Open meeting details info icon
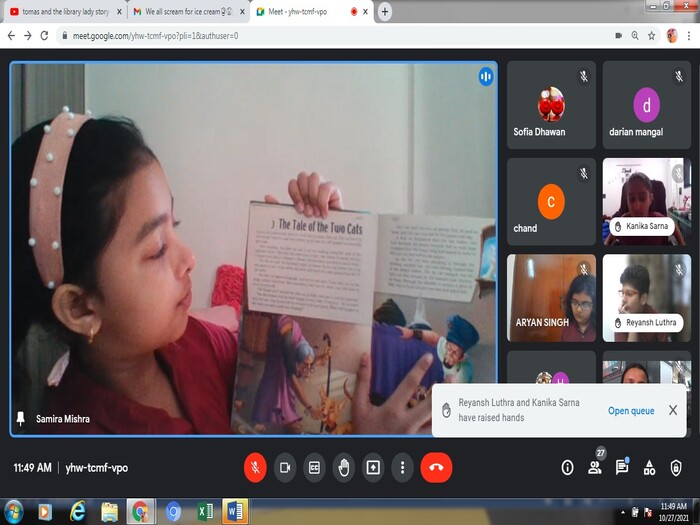 (x=567, y=467)
